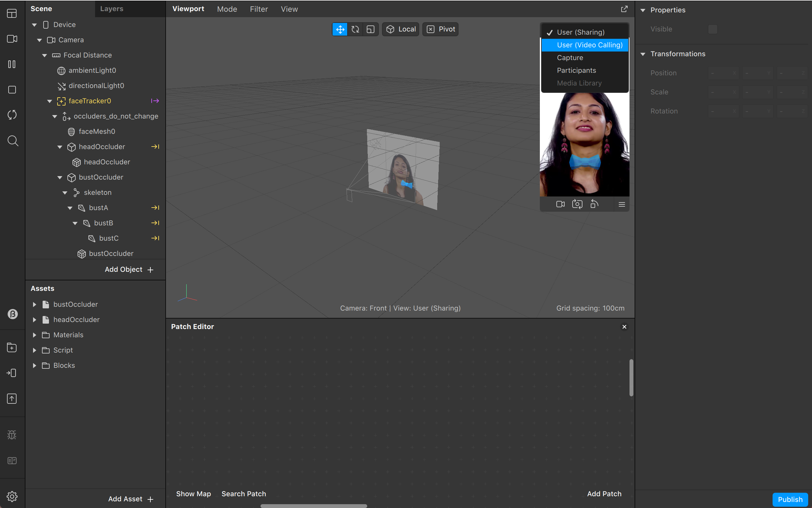The width and height of the screenshot is (812, 508).
Task: Click the restart icon in the left sidebar
Action: [x=12, y=115]
